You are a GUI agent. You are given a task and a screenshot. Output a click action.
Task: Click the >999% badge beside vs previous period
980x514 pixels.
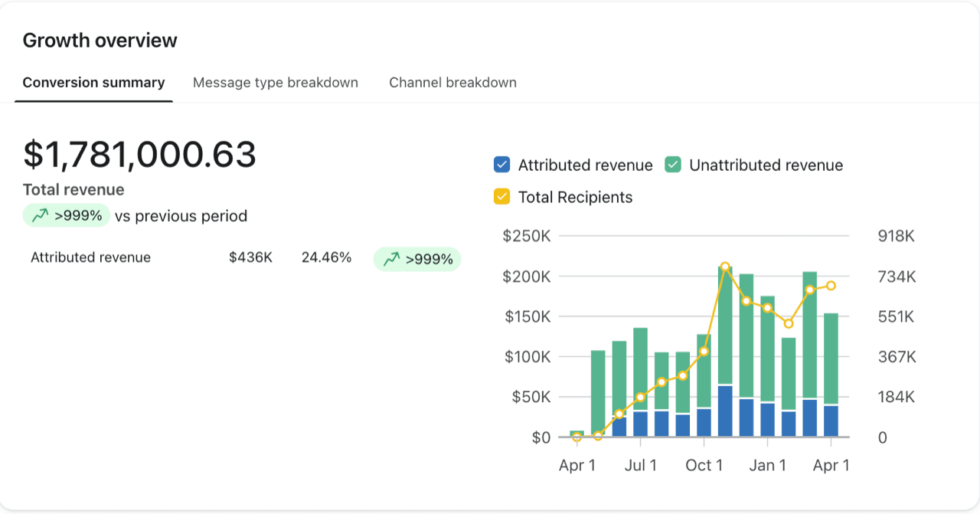(x=67, y=216)
